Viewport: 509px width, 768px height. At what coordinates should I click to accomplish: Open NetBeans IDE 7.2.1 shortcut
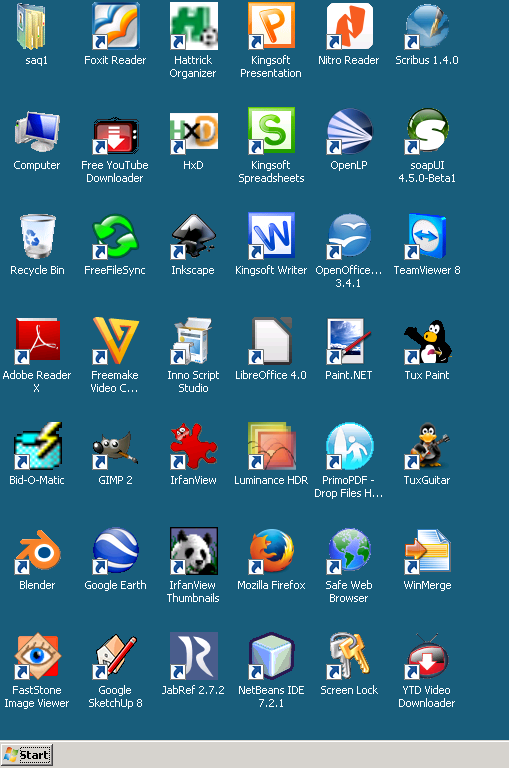271,655
